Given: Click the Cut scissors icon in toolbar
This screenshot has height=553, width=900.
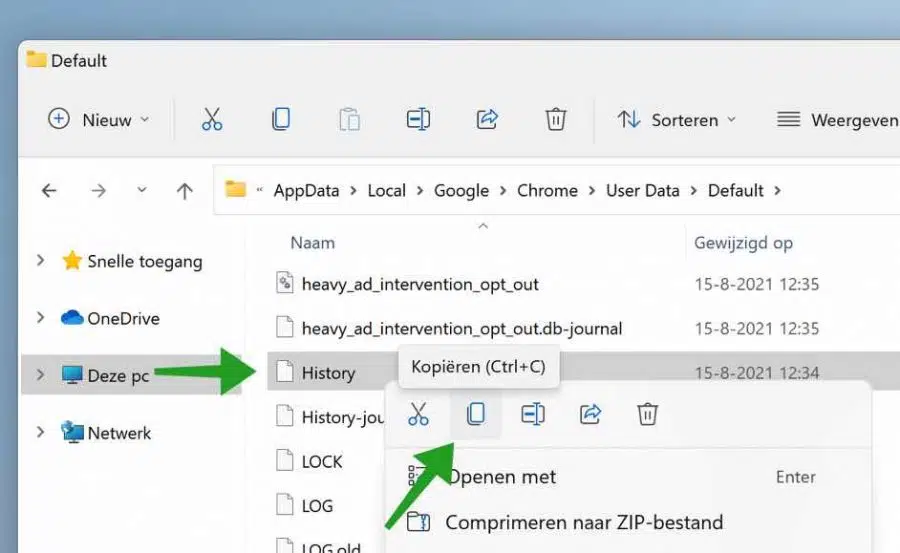Looking at the screenshot, I should coord(212,119).
